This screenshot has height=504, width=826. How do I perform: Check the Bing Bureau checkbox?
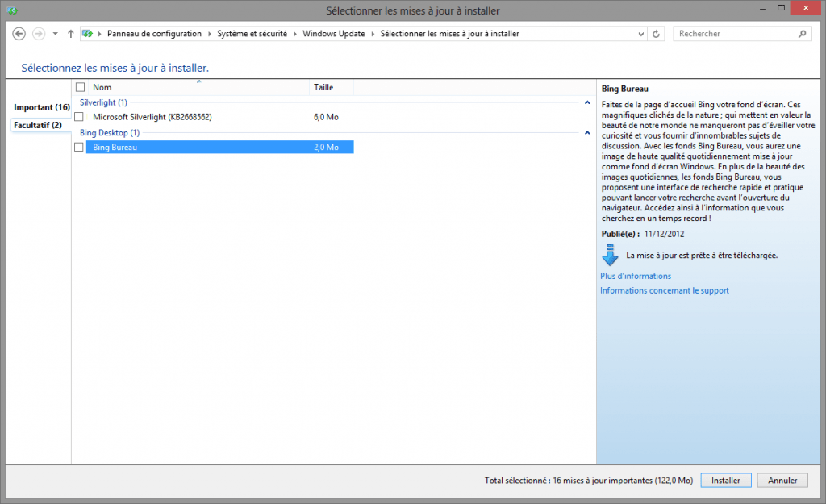(x=79, y=148)
